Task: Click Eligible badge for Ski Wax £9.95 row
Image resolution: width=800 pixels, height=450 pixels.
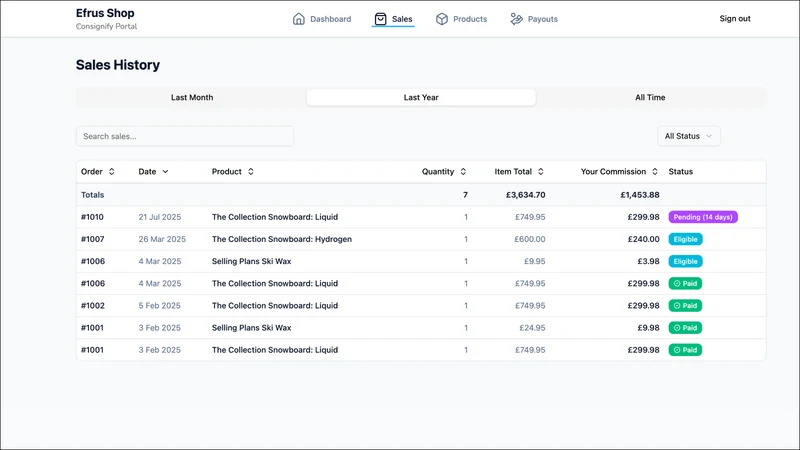Action: (685, 261)
